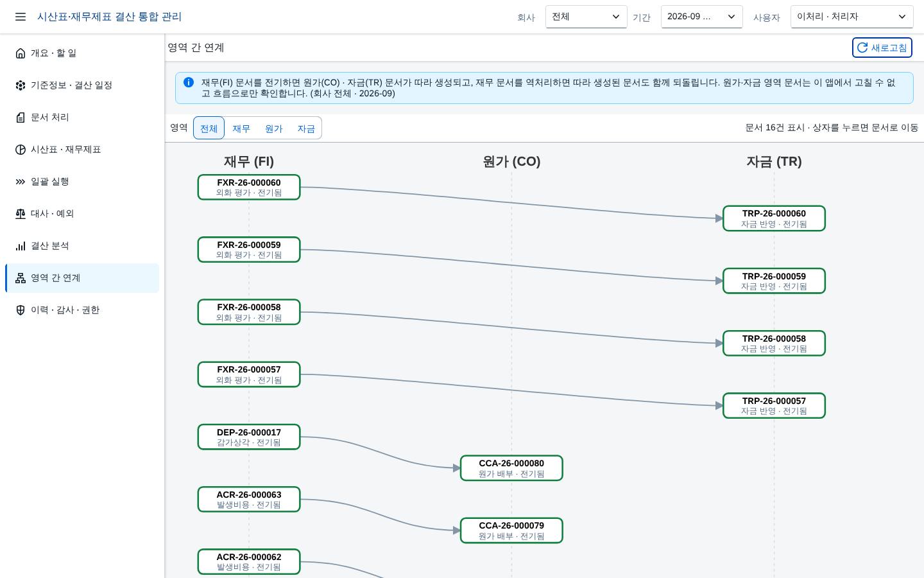This screenshot has height=578, width=924.
Task: Click the 기준정보 · 결산 일정 icon
Action: pos(21,85)
